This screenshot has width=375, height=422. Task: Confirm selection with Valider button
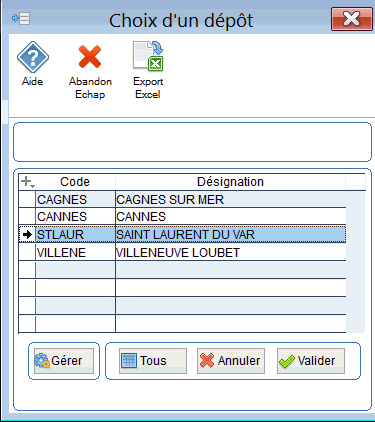[311, 361]
